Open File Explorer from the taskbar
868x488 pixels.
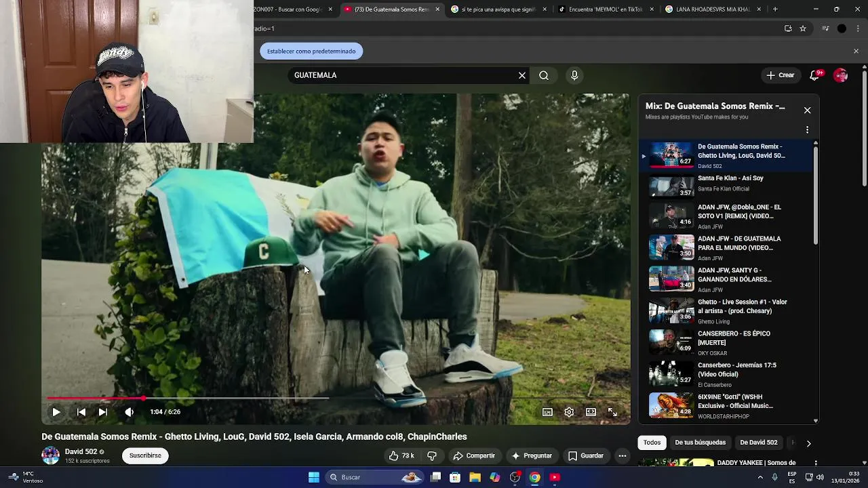[x=475, y=477]
